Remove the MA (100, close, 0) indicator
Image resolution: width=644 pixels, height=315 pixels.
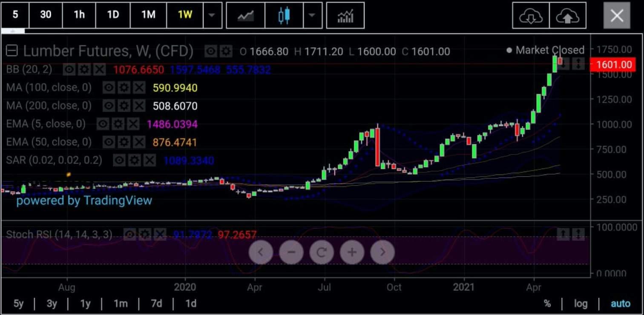[x=139, y=88]
